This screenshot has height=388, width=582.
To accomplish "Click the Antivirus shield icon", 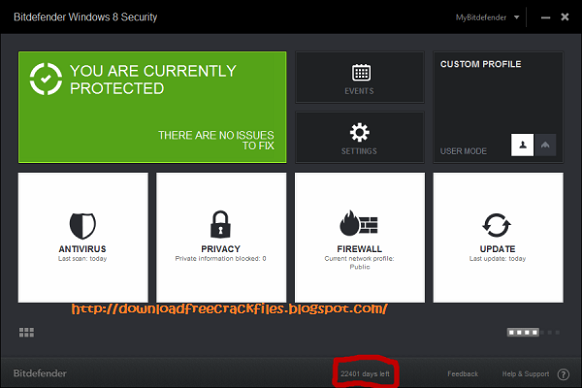I will point(83,226).
